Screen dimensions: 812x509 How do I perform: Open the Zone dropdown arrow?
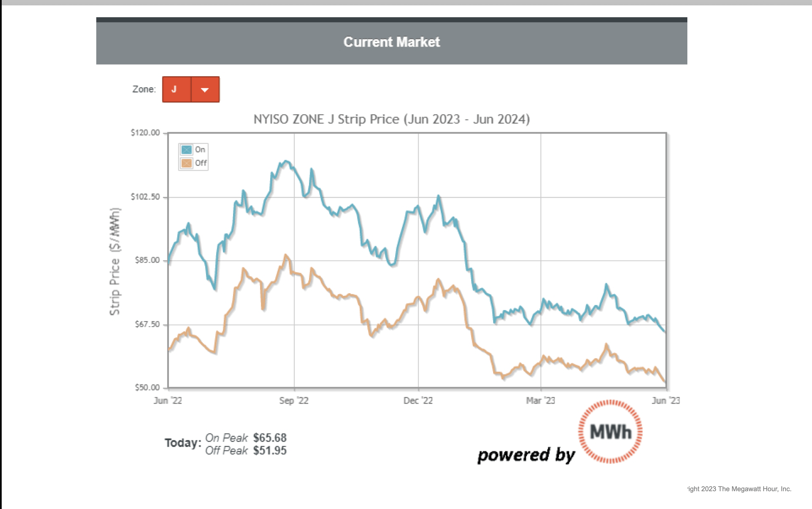(x=205, y=90)
